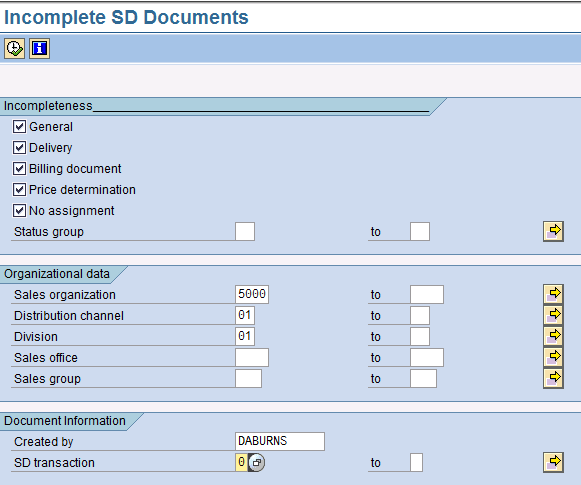Open multiple selection for Distribution channel
This screenshot has width=581, height=485.
click(x=553, y=315)
